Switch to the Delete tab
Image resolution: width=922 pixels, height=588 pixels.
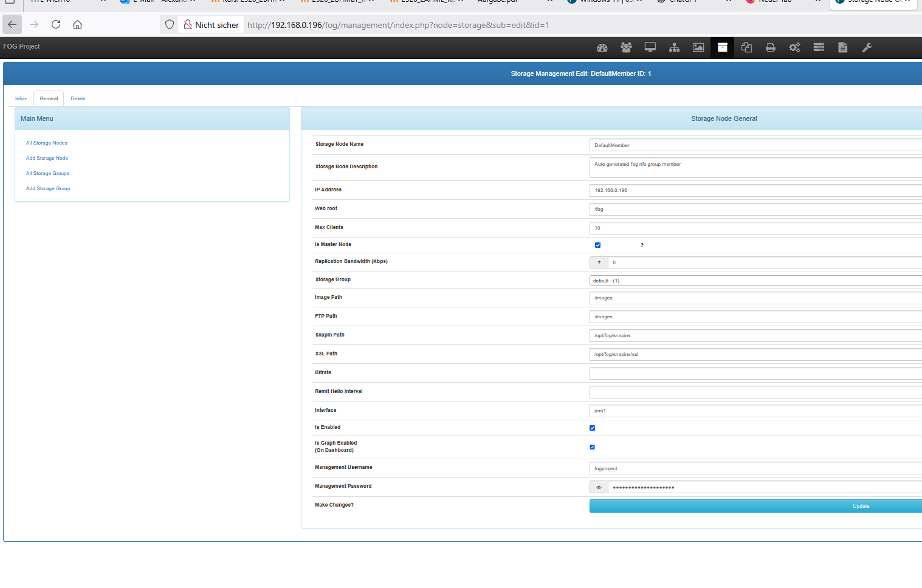click(x=78, y=98)
